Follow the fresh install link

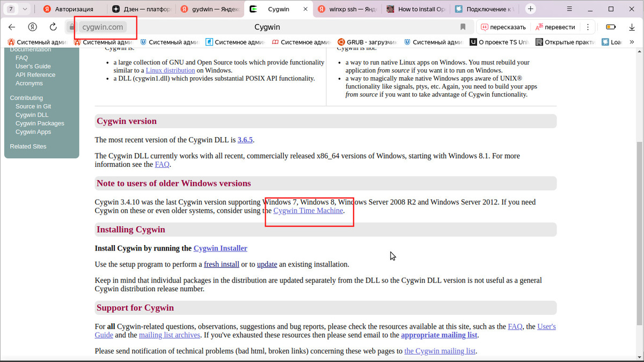point(222,264)
